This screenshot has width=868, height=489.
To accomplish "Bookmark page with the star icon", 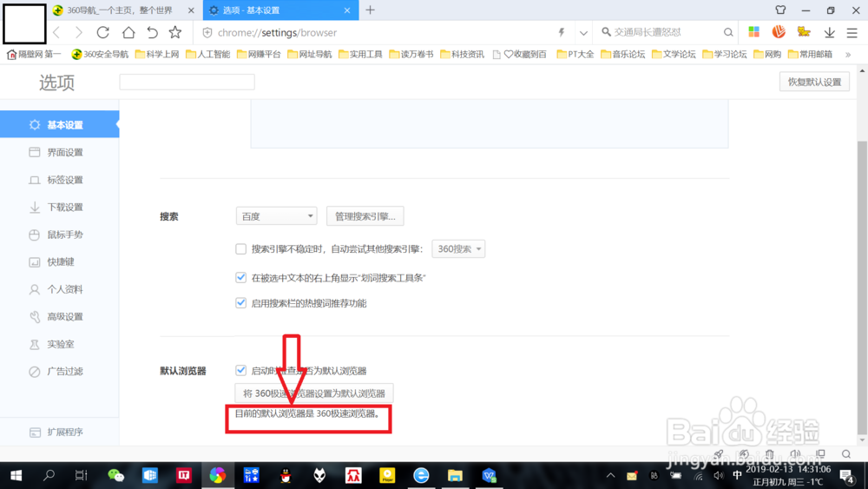I will click(x=175, y=32).
